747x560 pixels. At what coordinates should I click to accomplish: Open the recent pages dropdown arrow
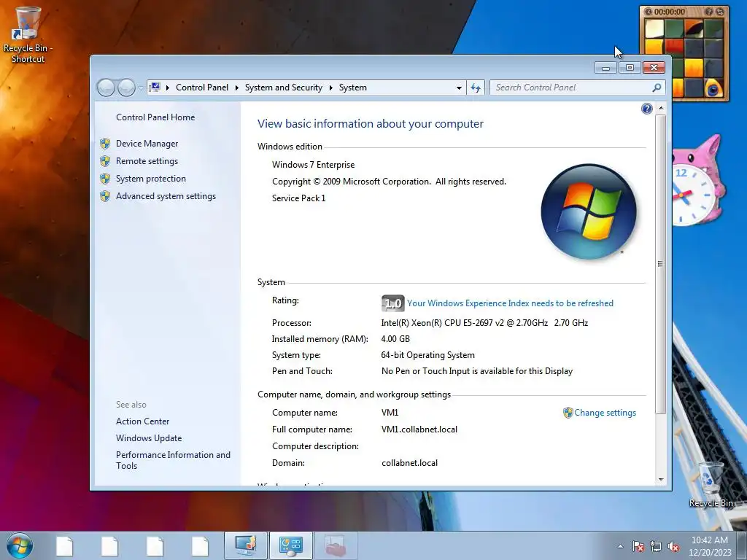pos(141,87)
